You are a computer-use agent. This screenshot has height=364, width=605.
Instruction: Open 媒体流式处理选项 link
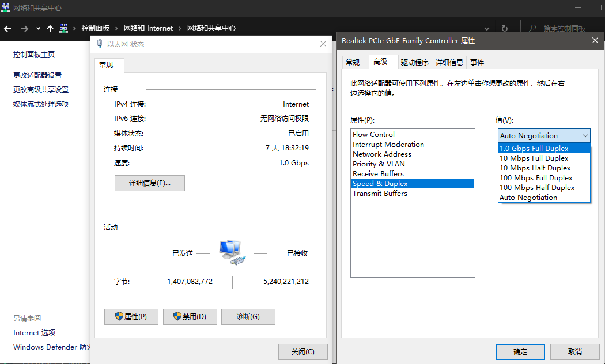click(x=41, y=104)
